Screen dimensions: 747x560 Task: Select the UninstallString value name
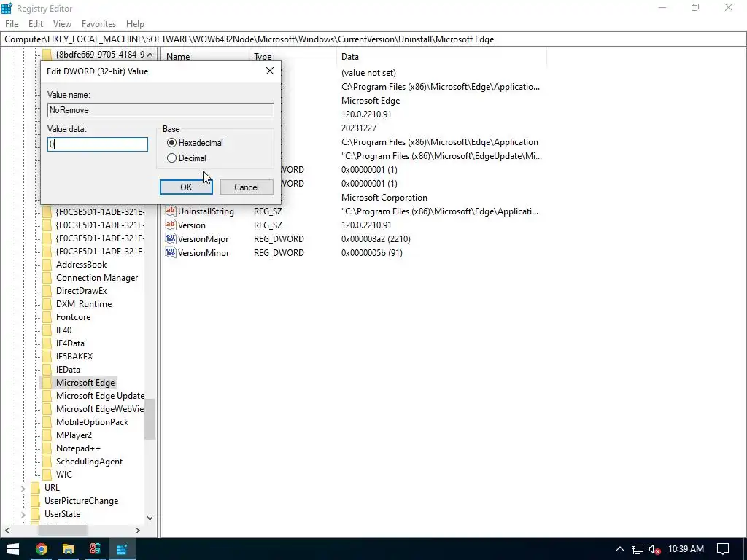[x=206, y=211]
